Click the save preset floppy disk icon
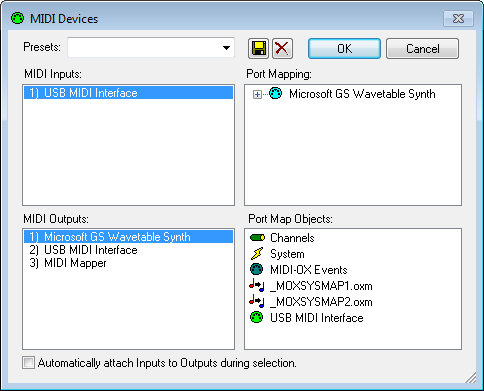 (x=258, y=49)
